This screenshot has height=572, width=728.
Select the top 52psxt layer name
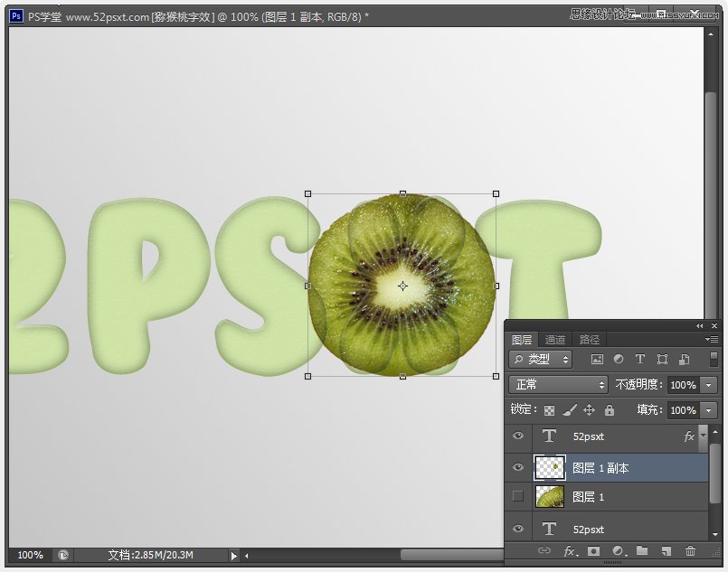tap(588, 436)
